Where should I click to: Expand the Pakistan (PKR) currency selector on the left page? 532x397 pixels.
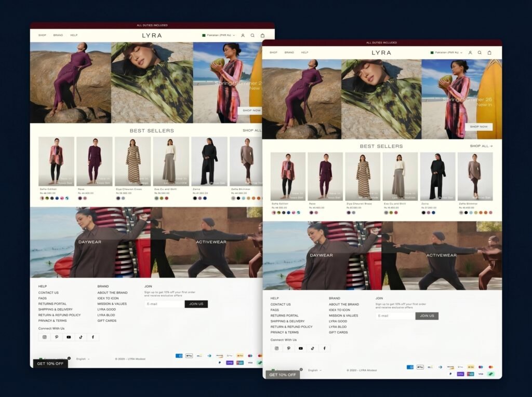[219, 35]
